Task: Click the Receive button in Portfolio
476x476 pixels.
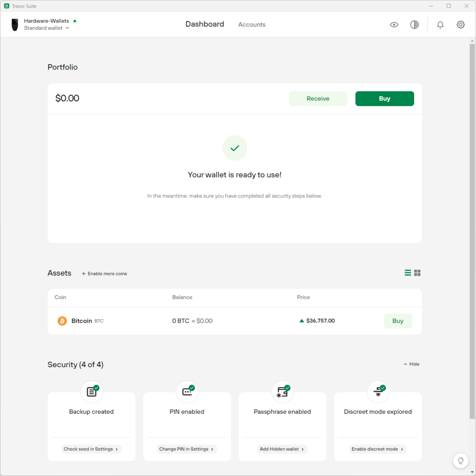Action: (x=318, y=99)
